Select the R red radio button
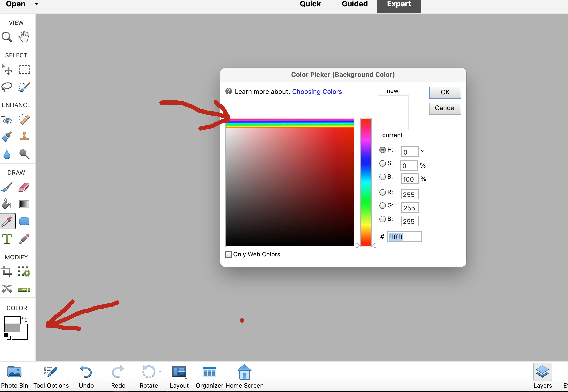 point(383,192)
